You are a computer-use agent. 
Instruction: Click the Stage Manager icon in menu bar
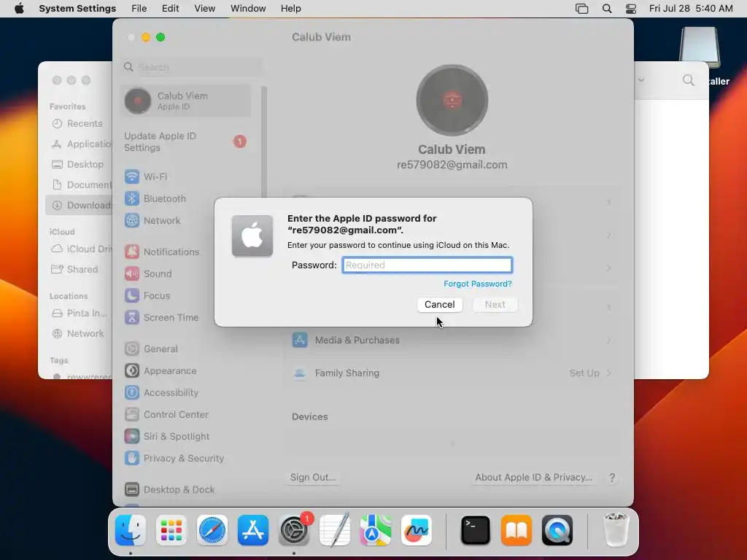581,9
